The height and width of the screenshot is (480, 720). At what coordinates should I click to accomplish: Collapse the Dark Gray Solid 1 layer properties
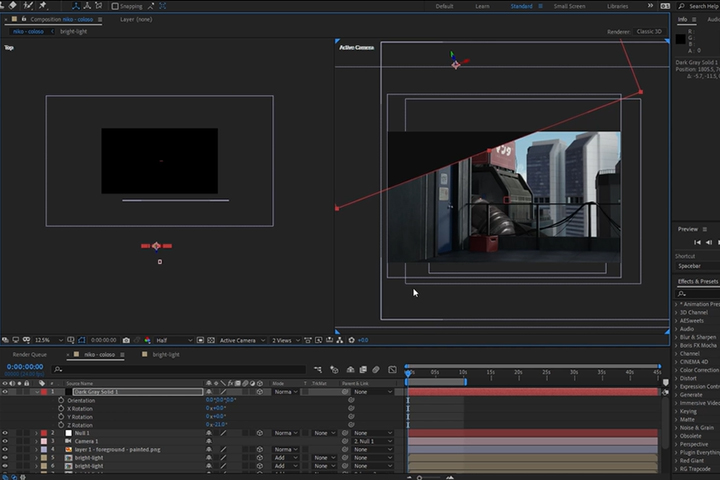(x=37, y=392)
